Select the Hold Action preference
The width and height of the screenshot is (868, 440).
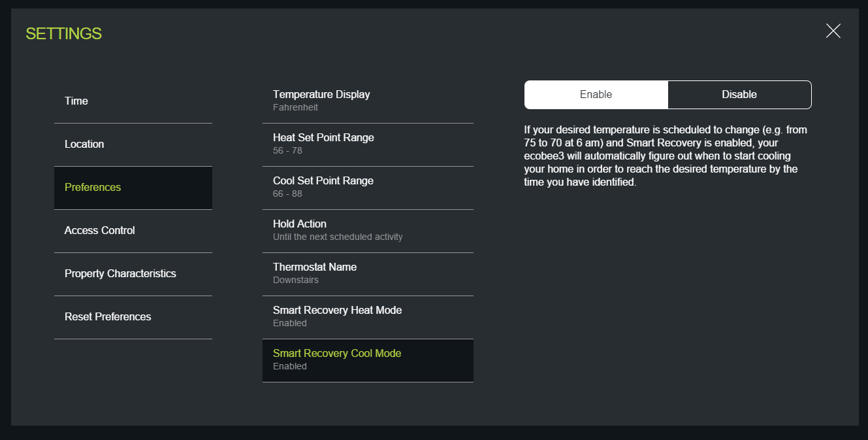367,230
